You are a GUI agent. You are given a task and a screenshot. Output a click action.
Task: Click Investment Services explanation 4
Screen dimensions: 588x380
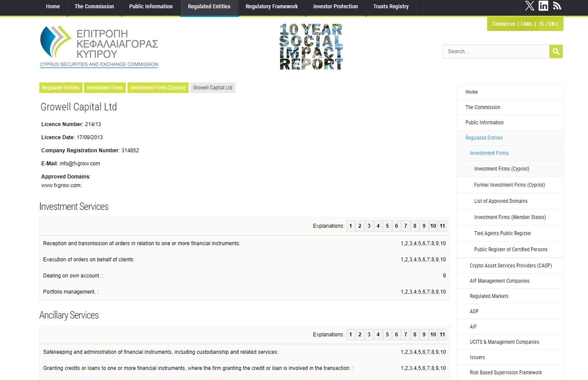click(x=378, y=226)
